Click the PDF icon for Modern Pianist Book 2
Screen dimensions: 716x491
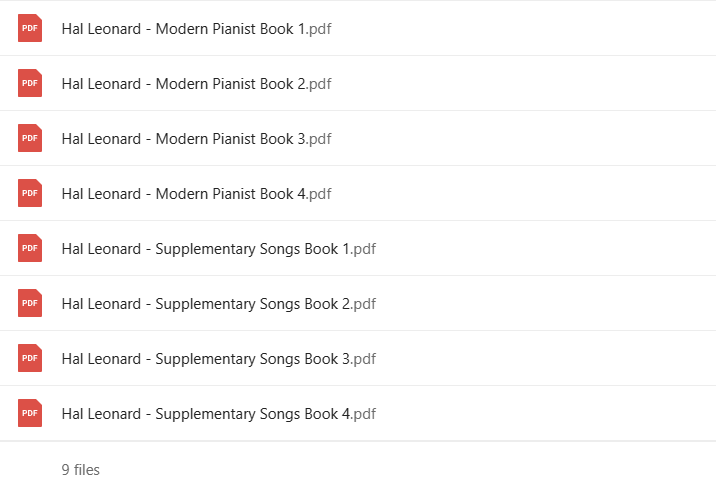(x=30, y=83)
